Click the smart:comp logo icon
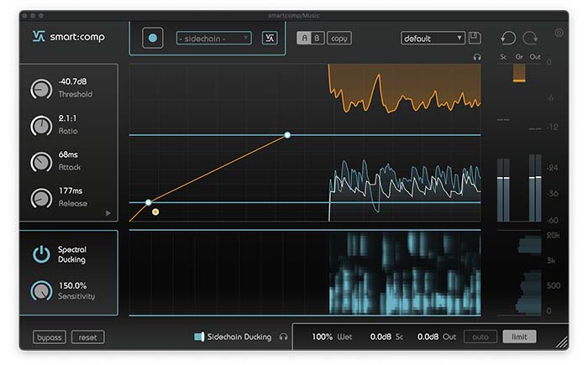Viewport: 588px width, 365px height. (39, 36)
